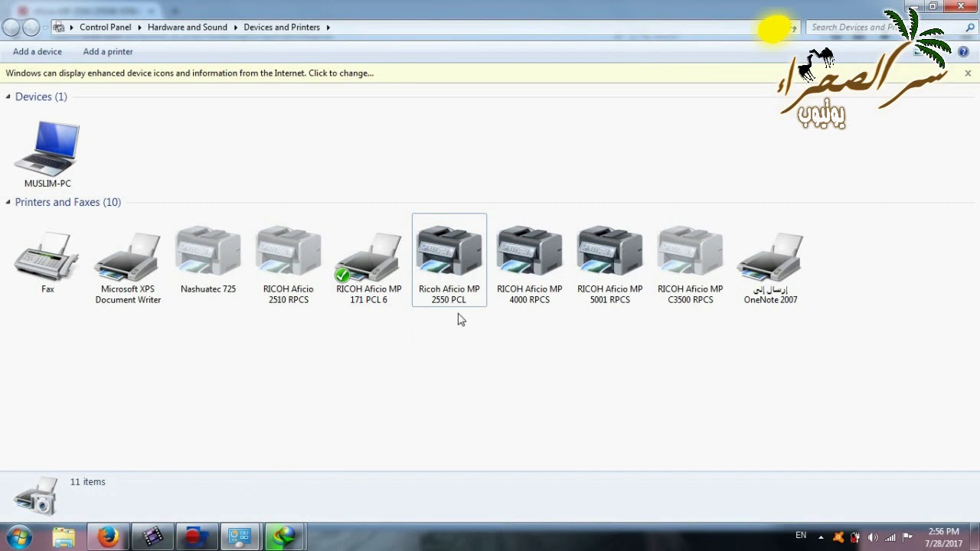Select RICOH Aficio MP 171 PCL 6 printer
The image size is (980, 551).
(368, 256)
